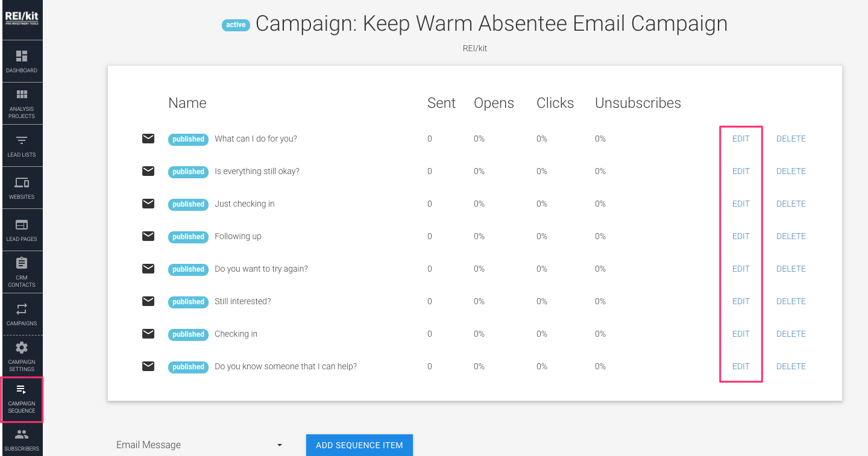
Task: Go to Lead Pages
Action: pos(22,230)
